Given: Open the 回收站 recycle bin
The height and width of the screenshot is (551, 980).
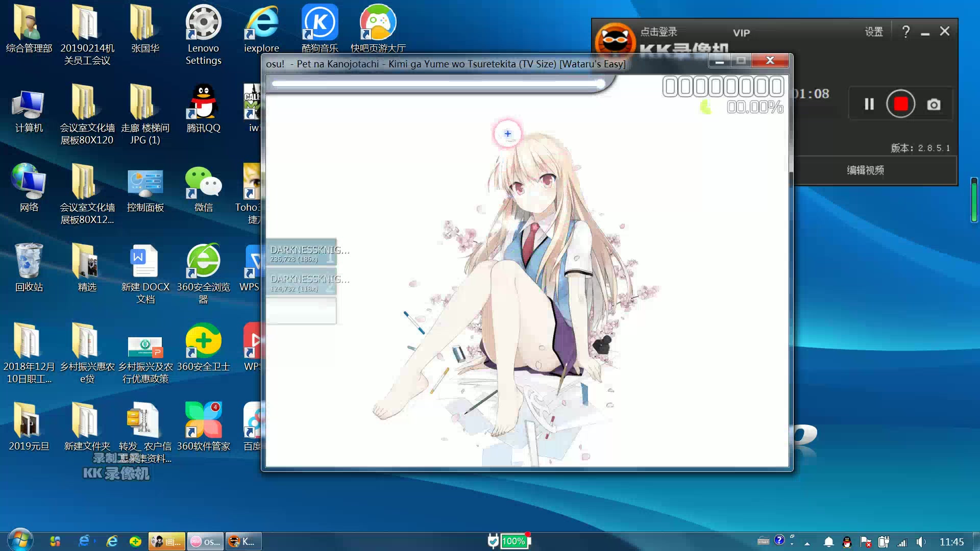Looking at the screenshot, I should pos(29,268).
